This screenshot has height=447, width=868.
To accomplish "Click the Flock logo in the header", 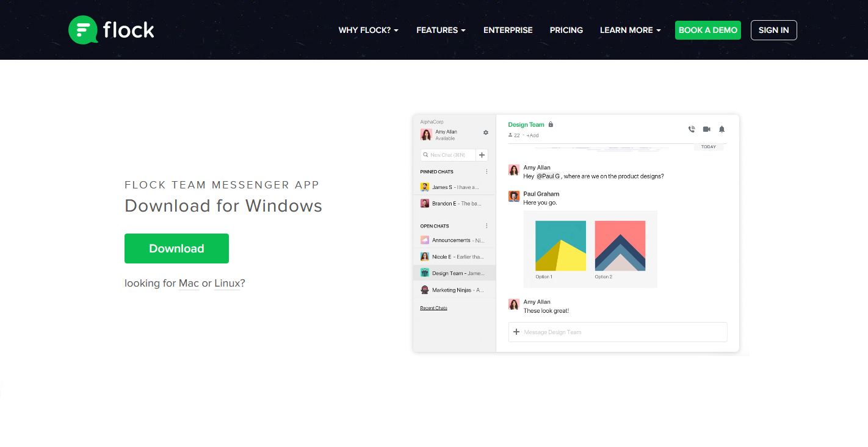I will pos(111,30).
